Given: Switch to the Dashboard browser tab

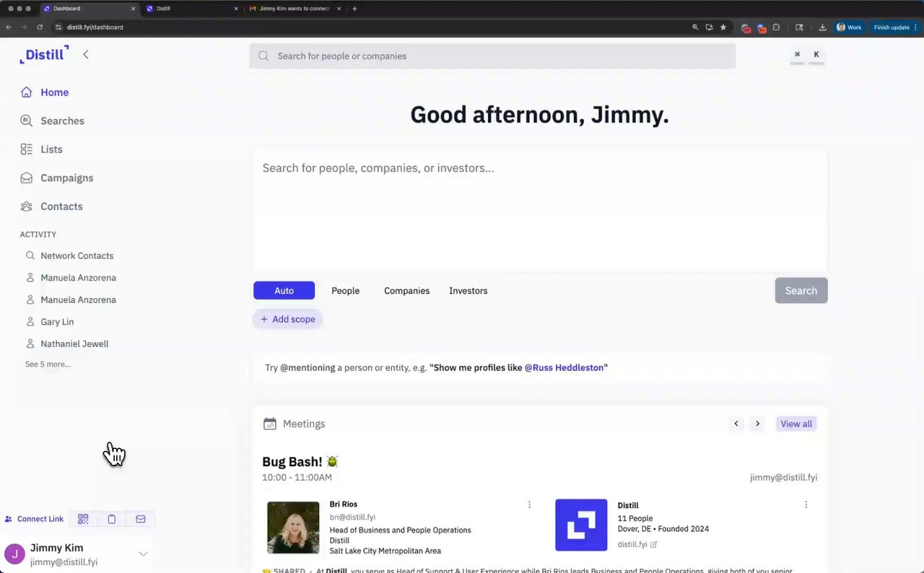Looking at the screenshot, I should coord(90,9).
